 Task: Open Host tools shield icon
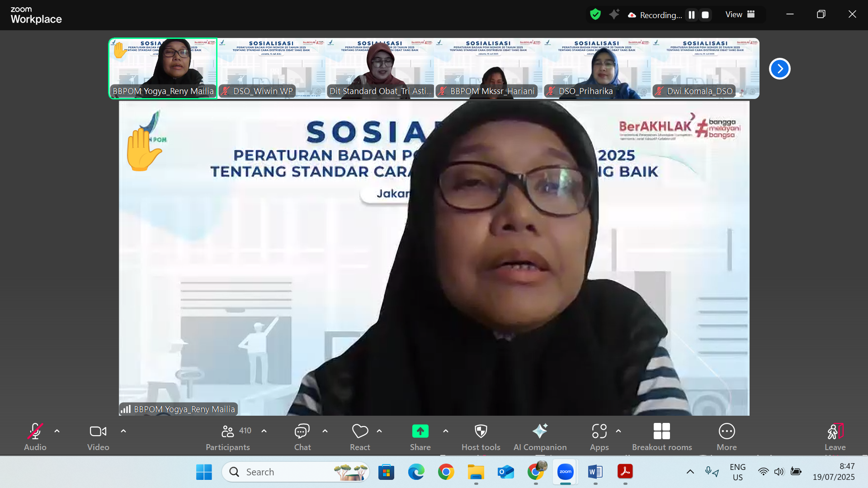[x=481, y=432]
